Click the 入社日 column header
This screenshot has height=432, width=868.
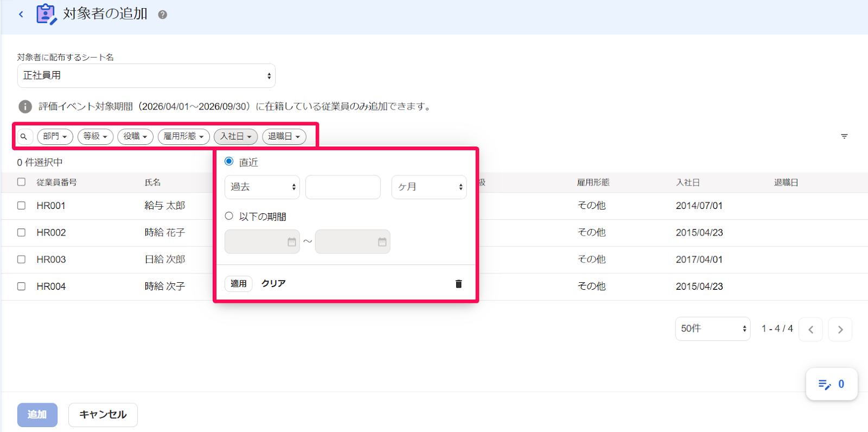(x=688, y=182)
